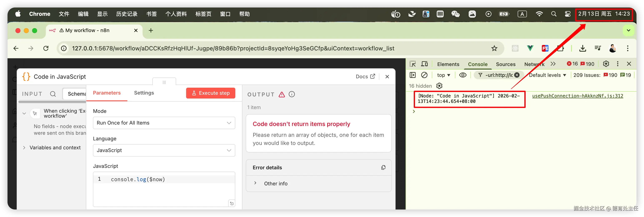This screenshot has height=217, width=644.
Task: Click the DevTools inspect element picker icon
Action: pyautogui.click(x=413, y=64)
